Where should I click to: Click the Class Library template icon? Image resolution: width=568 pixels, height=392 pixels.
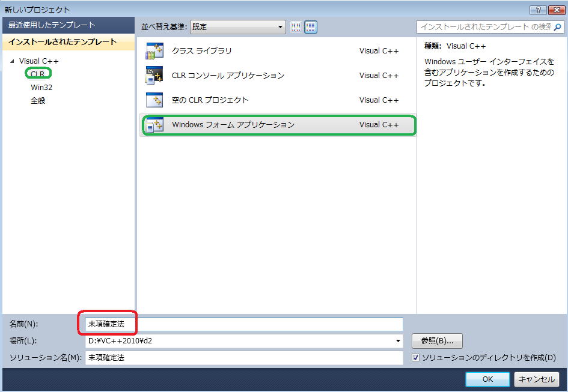click(x=154, y=50)
